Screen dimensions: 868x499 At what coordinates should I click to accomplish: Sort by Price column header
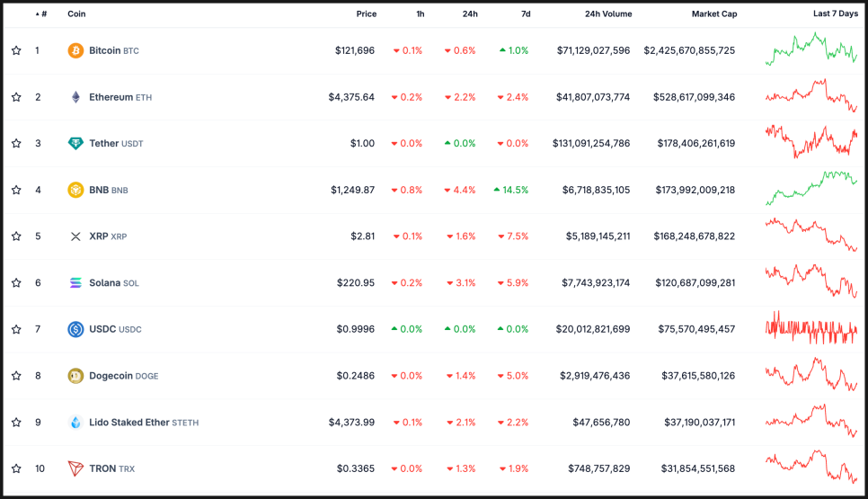tap(366, 14)
